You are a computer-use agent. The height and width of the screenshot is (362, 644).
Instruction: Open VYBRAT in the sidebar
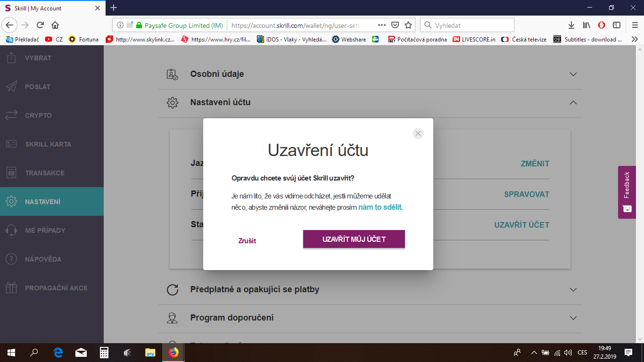click(52, 58)
